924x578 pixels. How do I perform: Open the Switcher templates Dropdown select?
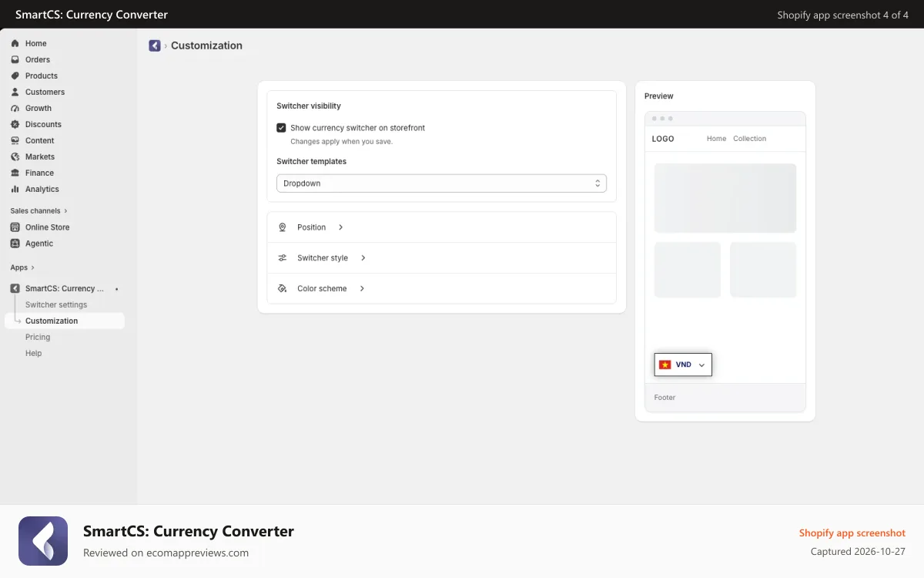click(x=441, y=183)
